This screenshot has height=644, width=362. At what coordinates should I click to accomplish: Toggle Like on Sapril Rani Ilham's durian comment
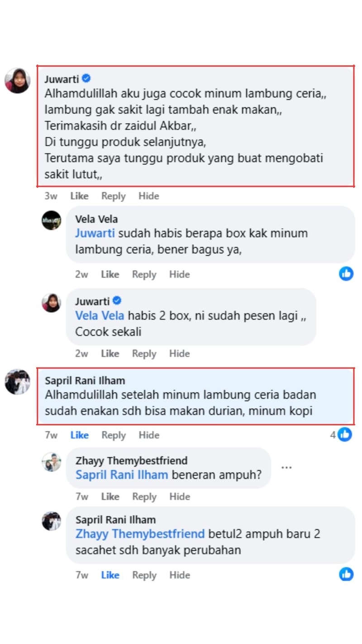pos(79,435)
